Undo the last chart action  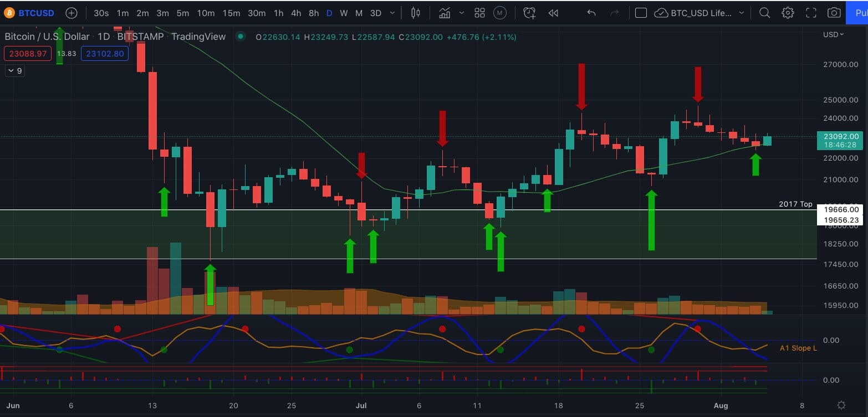click(591, 13)
